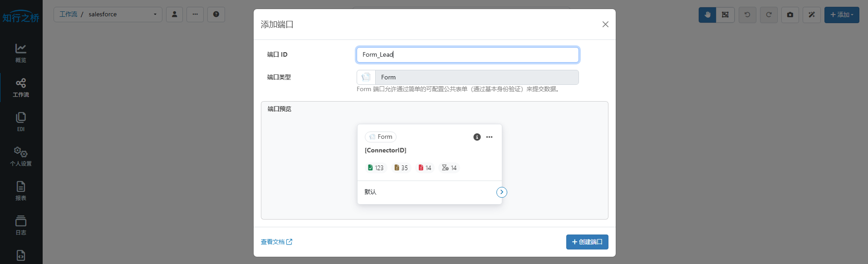Go to 个人设置 personal settings

[x=21, y=156]
